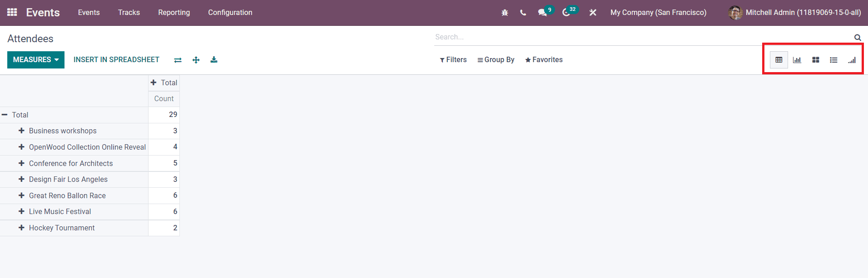Open conversations messages icon
The image size is (868, 278).
542,13
